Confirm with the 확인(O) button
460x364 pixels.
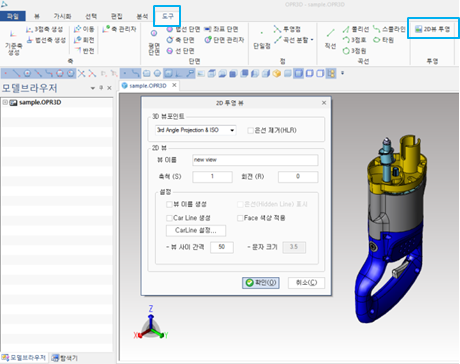click(x=261, y=283)
